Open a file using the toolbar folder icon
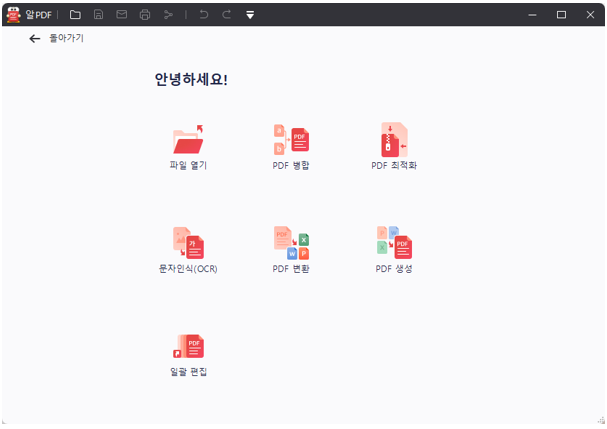This screenshot has height=429, width=607. (75, 15)
